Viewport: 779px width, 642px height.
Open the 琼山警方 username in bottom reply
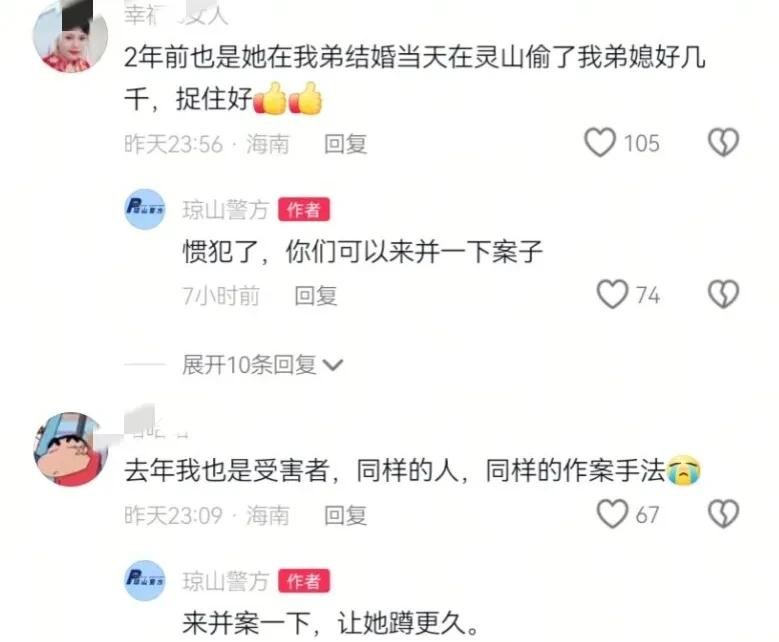click(x=226, y=581)
